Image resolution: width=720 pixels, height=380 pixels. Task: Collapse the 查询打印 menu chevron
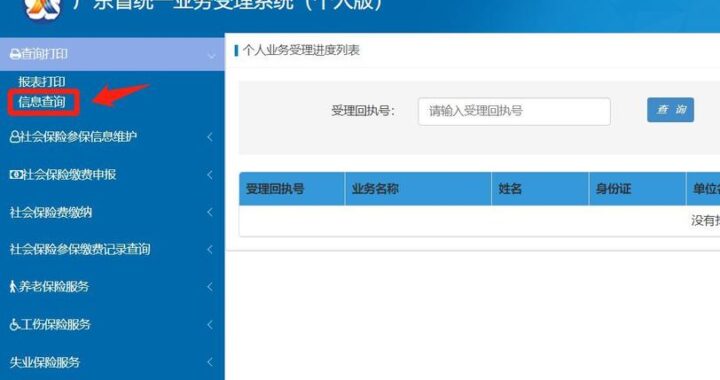[211, 56]
